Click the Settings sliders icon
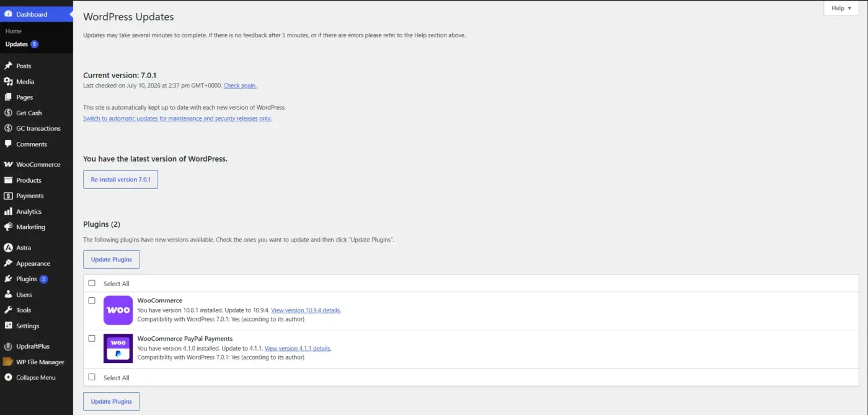This screenshot has height=415, width=868. (8, 326)
